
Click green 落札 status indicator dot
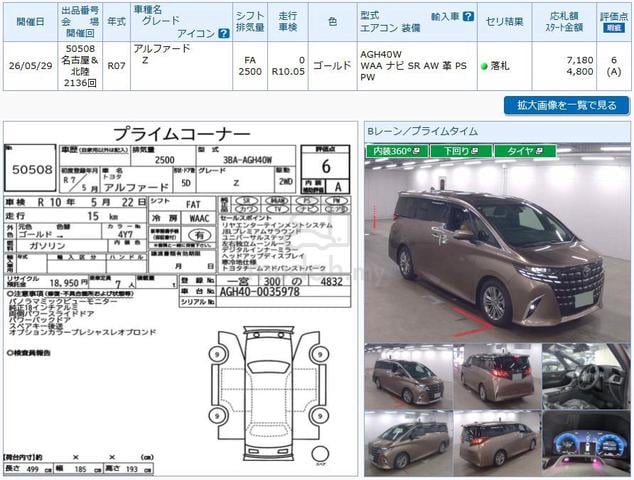pos(484,66)
